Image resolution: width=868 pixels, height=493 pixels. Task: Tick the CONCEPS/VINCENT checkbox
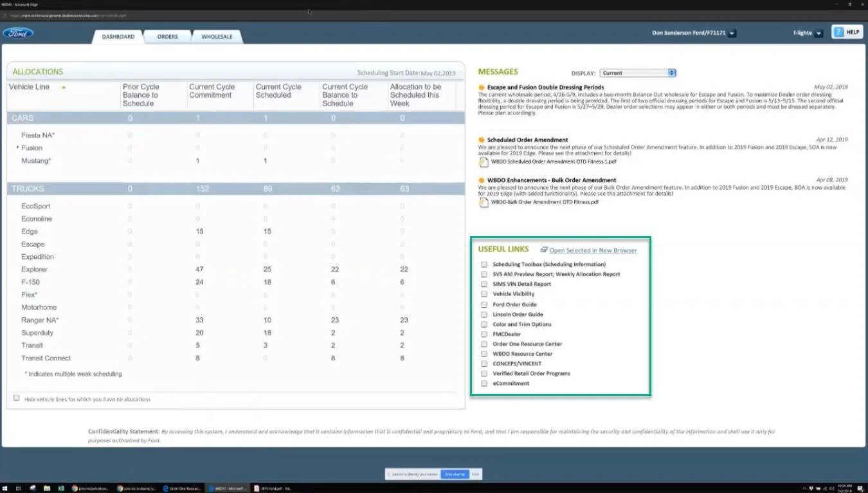pyautogui.click(x=484, y=364)
